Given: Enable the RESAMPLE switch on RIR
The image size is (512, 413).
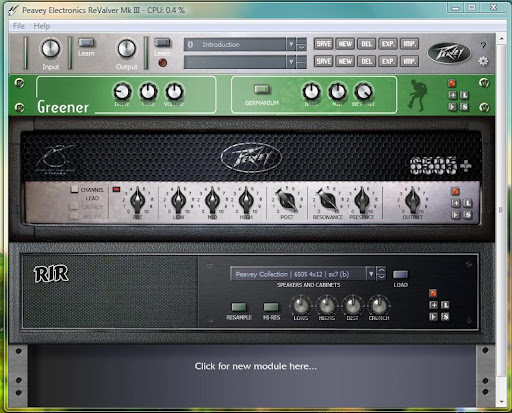Looking at the screenshot, I should (x=239, y=307).
